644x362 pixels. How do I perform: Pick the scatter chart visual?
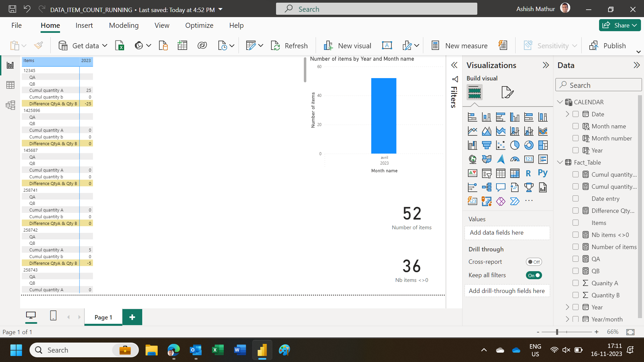pyautogui.click(x=500, y=145)
